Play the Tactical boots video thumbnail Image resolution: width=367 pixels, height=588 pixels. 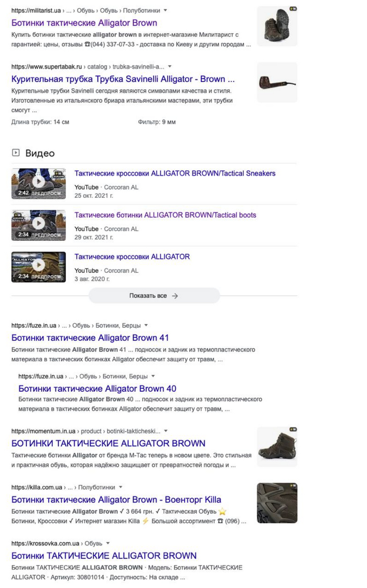pyautogui.click(x=39, y=226)
